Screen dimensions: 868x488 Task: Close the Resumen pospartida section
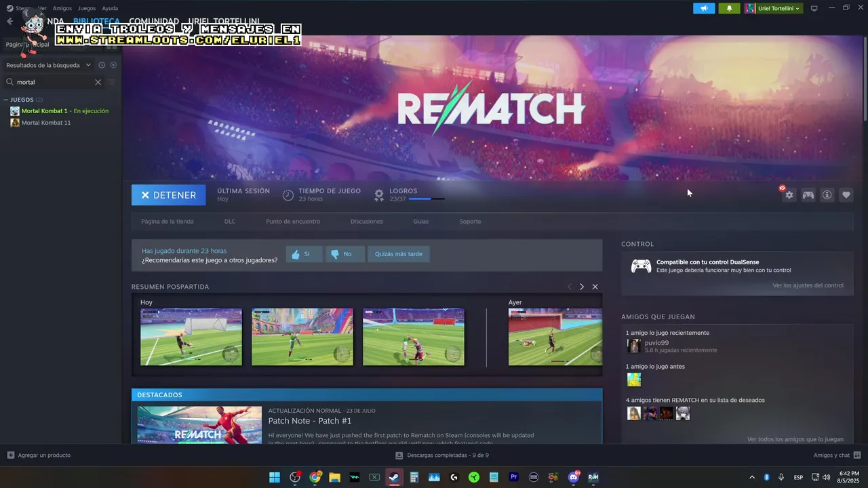pyautogui.click(x=595, y=287)
